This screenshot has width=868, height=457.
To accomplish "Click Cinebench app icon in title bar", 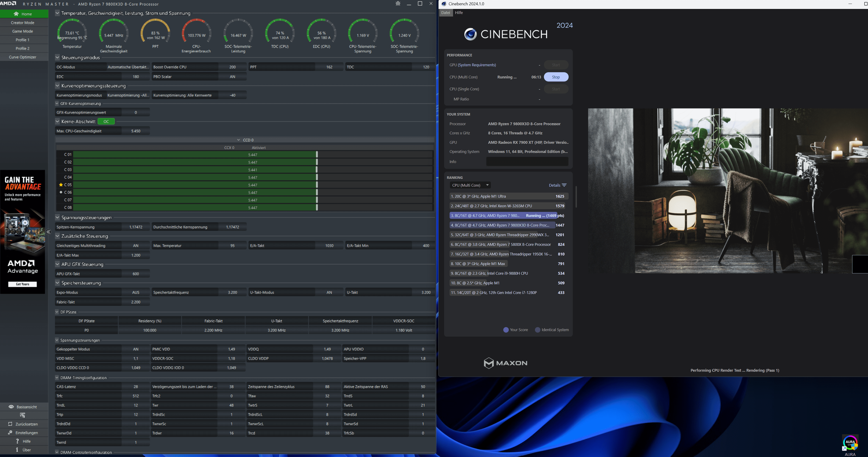I will [x=444, y=4].
